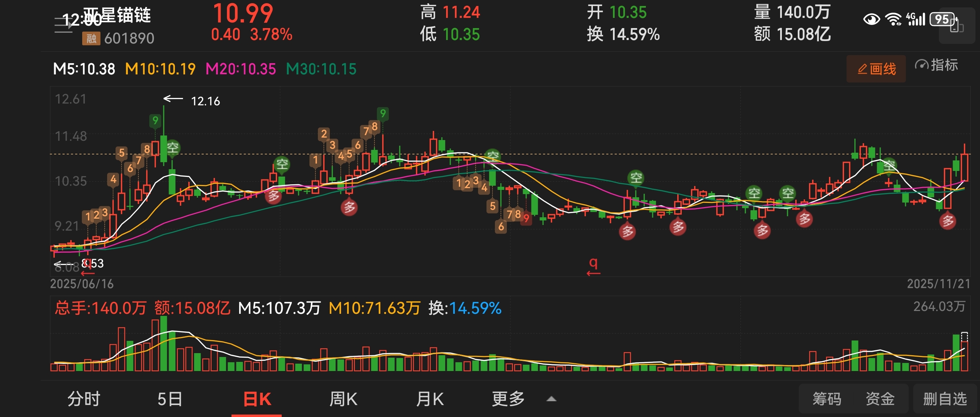Click the M5 moving average label

click(x=84, y=69)
